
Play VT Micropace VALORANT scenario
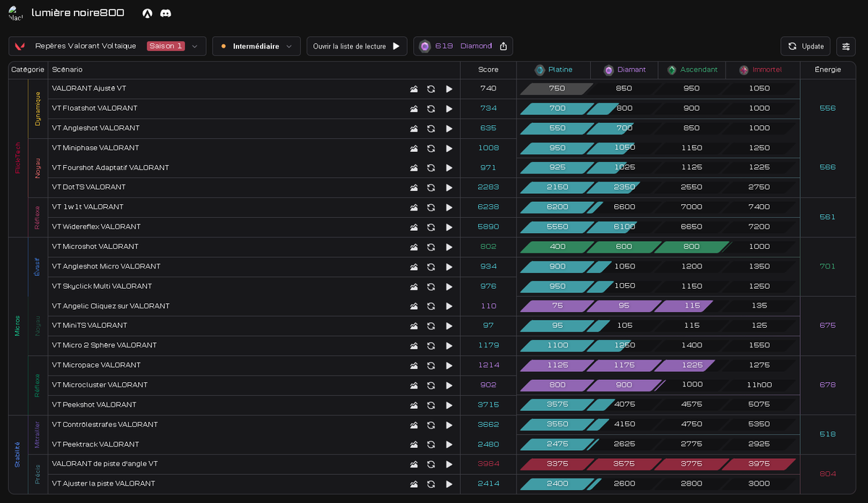coord(449,365)
